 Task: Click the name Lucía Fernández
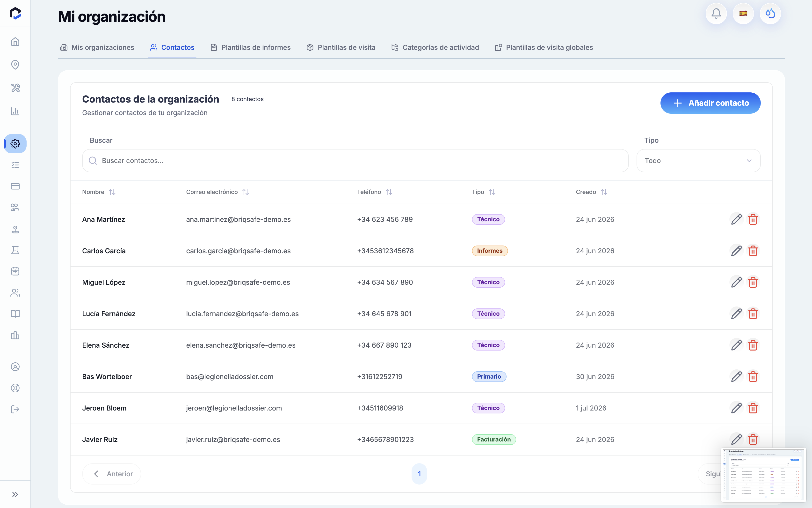coord(109,314)
